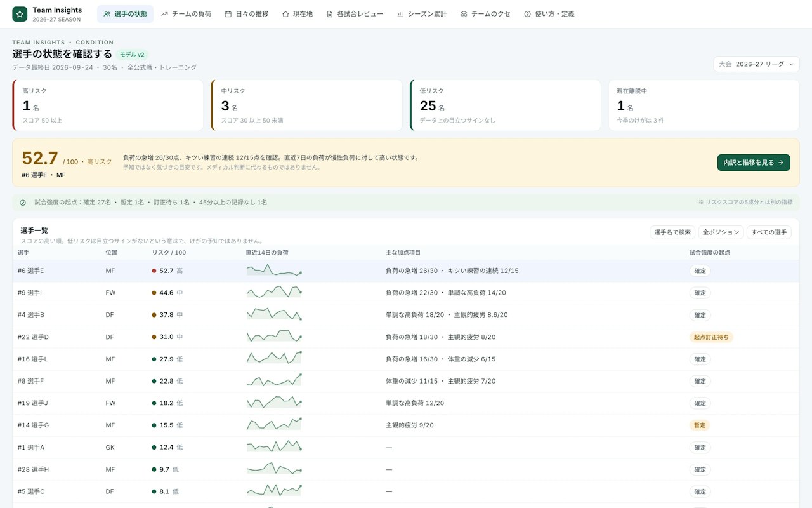Click player name #4 選手B
The width and height of the screenshot is (812, 508).
pyautogui.click(x=31, y=315)
